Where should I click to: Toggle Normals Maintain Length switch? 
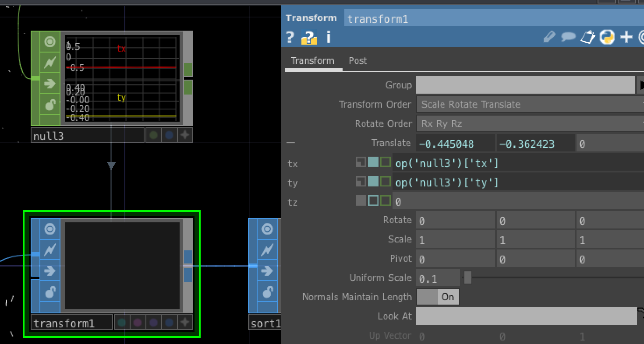click(438, 297)
